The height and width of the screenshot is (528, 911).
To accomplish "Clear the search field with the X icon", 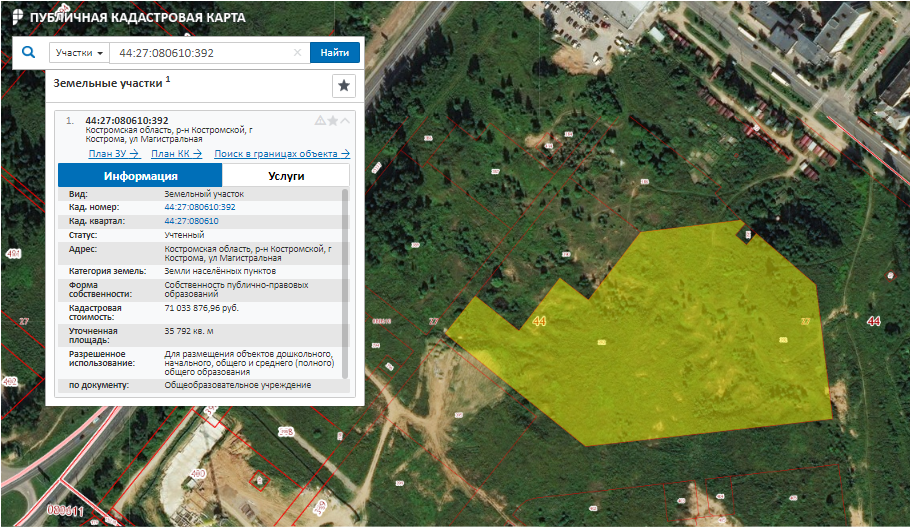I will [297, 53].
